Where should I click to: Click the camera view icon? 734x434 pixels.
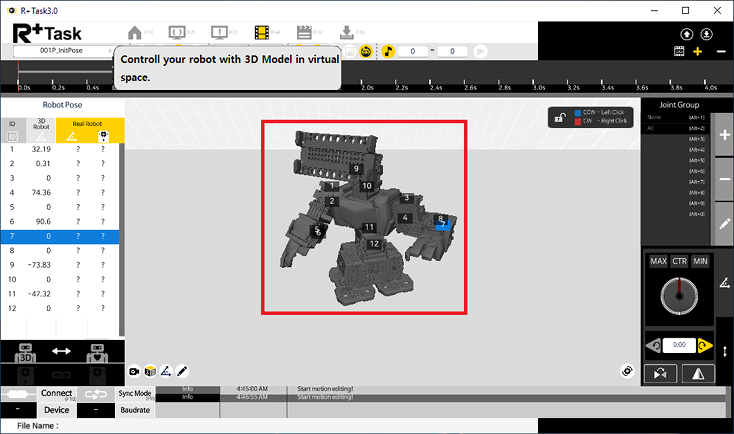[133, 370]
